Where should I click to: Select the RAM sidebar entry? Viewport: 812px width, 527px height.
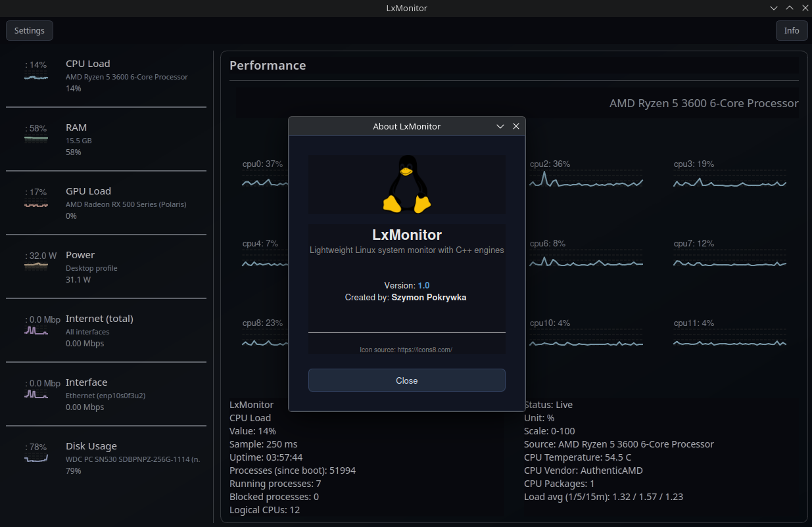tap(107, 139)
